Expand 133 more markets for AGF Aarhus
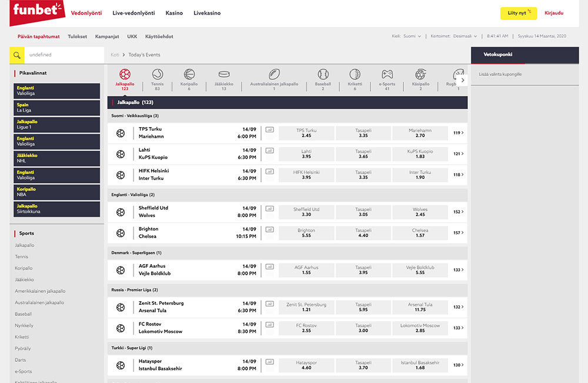Image resolution: width=588 pixels, height=383 pixels. [x=458, y=270]
